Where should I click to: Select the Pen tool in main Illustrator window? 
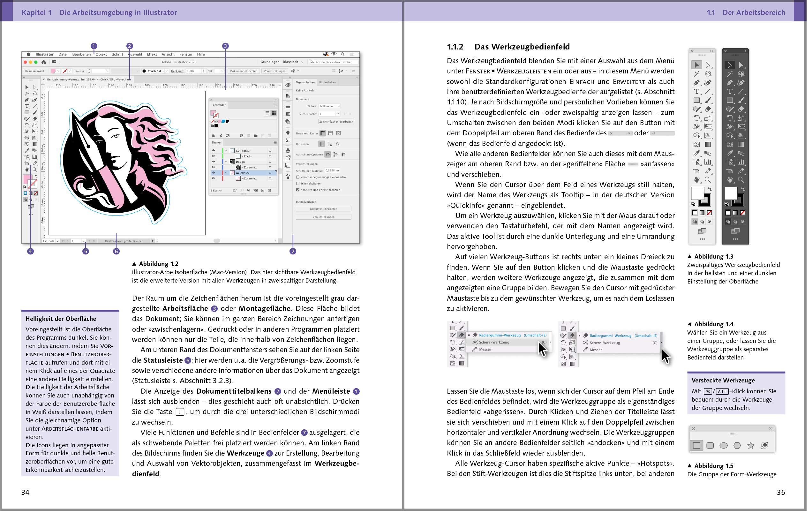[27, 100]
